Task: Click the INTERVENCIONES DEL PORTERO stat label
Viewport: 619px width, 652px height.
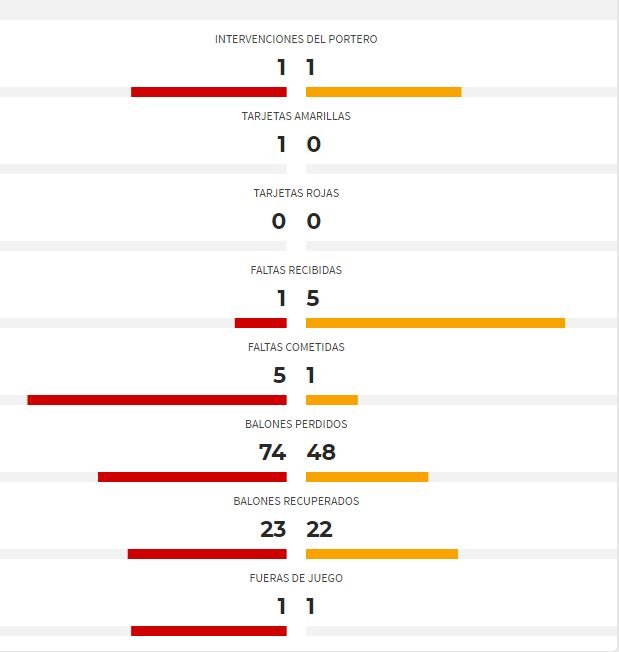Action: point(296,39)
